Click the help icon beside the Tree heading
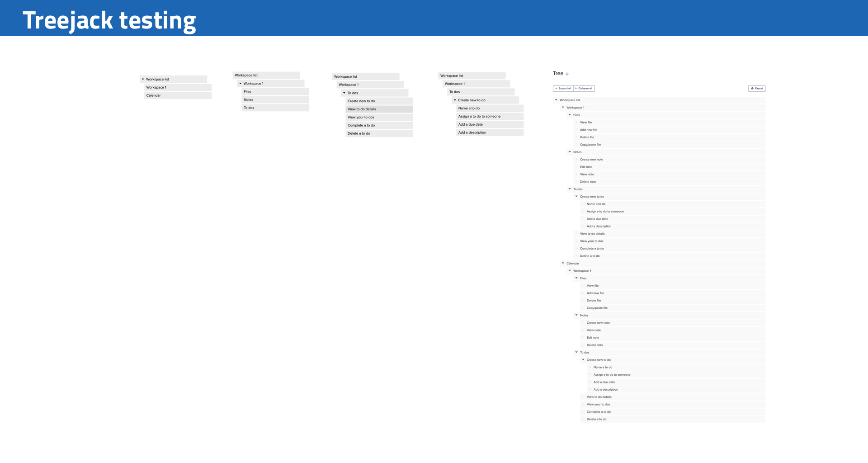This screenshot has width=868, height=463. (567, 74)
